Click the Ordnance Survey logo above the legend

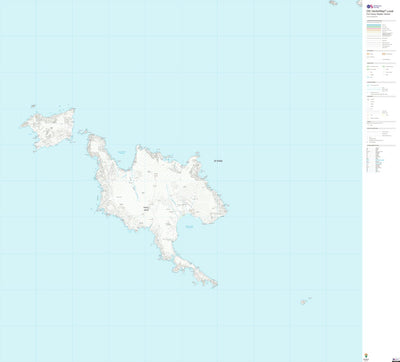point(374,6)
